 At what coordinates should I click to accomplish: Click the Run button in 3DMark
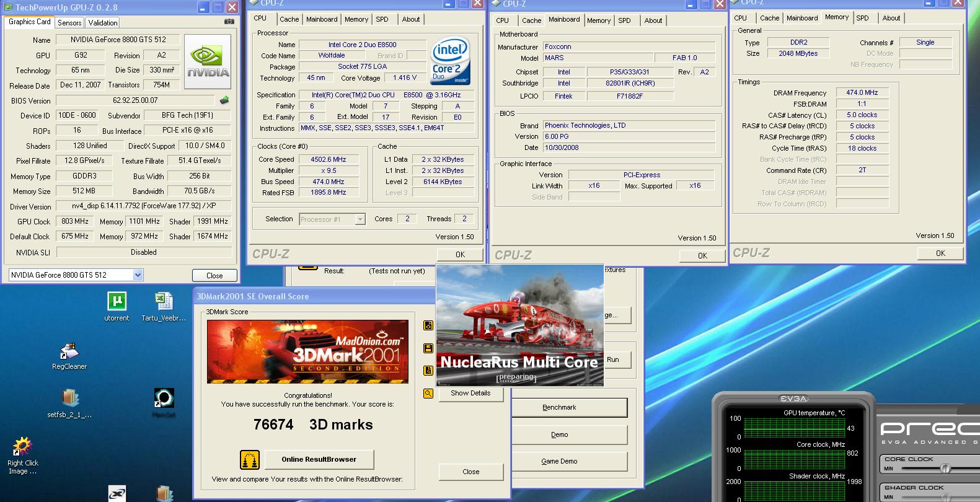(x=616, y=359)
